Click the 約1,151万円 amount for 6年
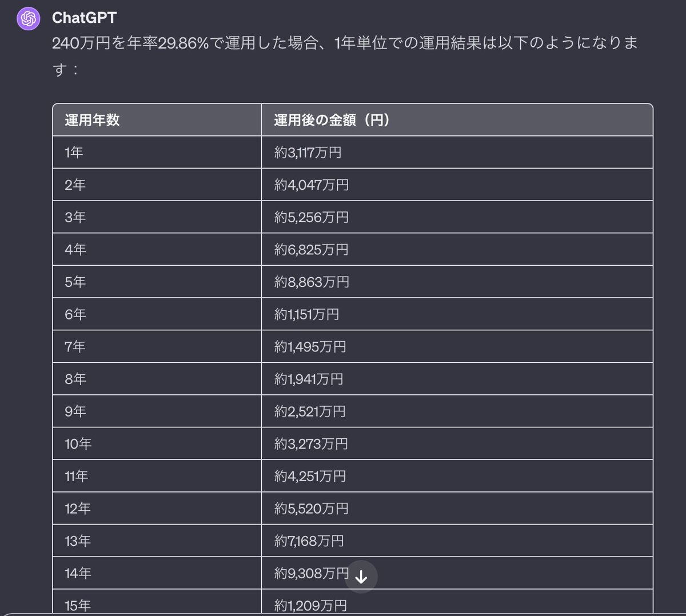 [306, 314]
